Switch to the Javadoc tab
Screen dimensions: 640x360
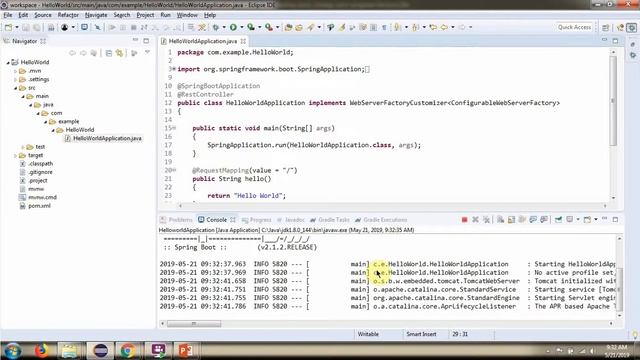pyautogui.click(x=291, y=220)
